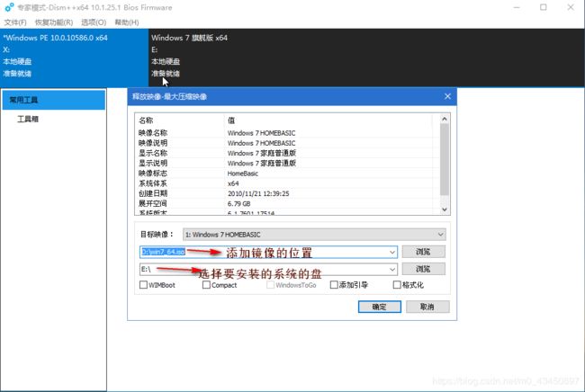Select the 显示说明 row
Viewport: 585px width, 392px height.
coord(287,164)
